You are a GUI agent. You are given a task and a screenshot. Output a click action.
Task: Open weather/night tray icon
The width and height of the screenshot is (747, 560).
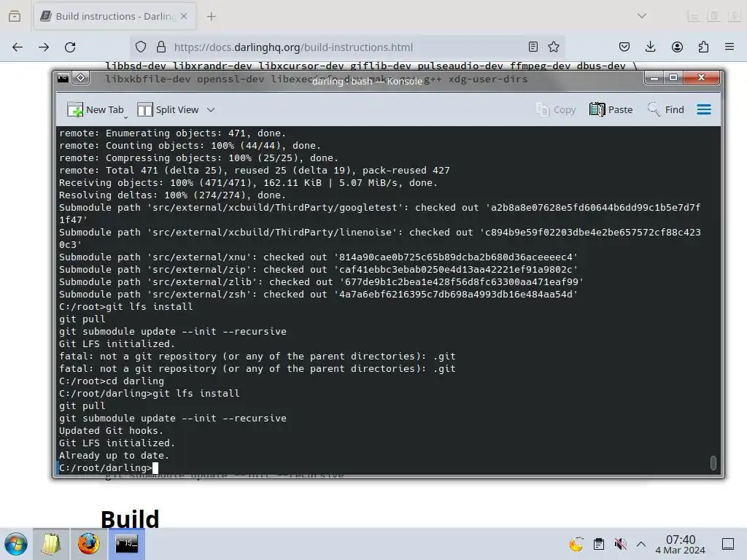(576, 544)
